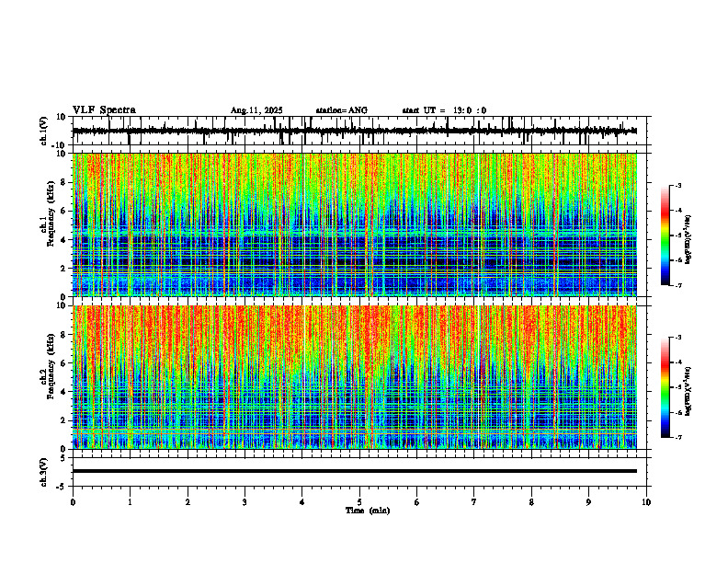Click the ch.2 color scale log(PSD) unit label
The height and width of the screenshot is (563, 728).
[x=688, y=392]
